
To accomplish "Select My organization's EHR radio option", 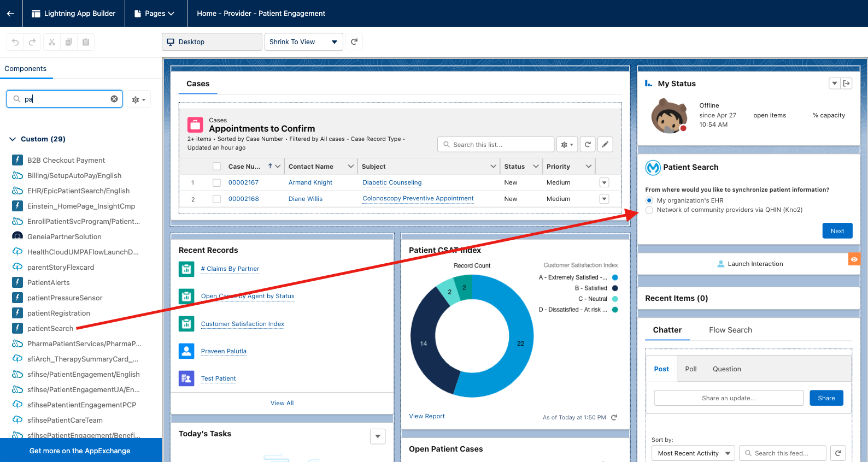I will 649,200.
